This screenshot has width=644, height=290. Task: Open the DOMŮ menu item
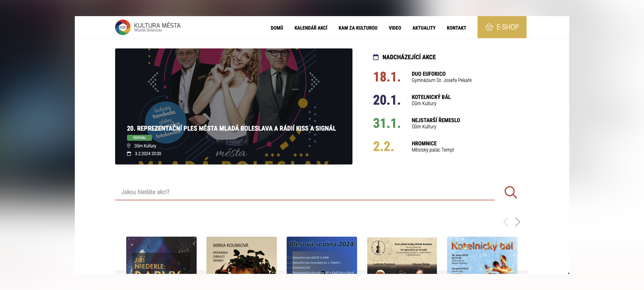(277, 28)
